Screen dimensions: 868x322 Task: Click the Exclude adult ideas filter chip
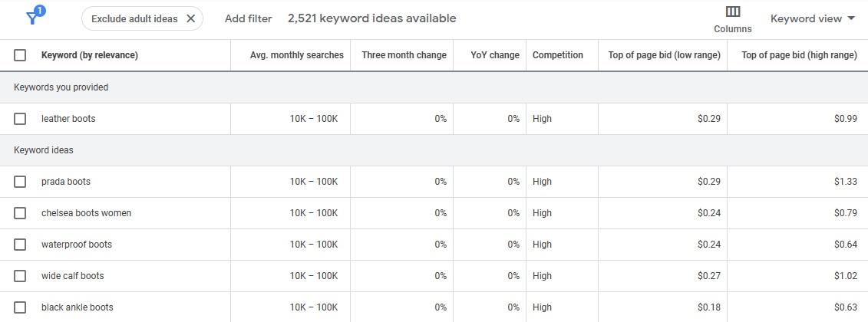tap(134, 18)
